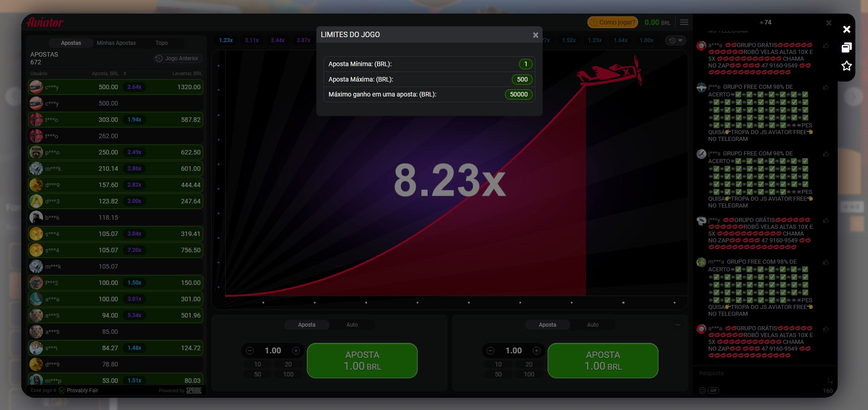Switch to Minhas Apostas tab

click(116, 43)
